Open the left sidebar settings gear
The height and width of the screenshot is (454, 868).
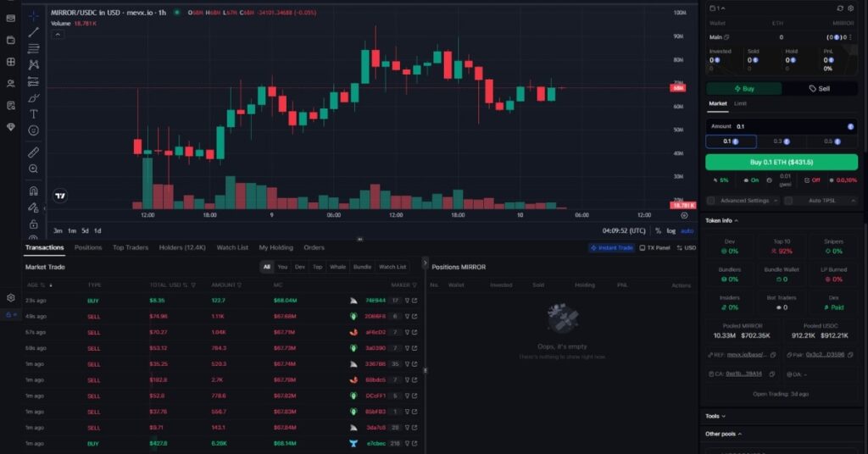[x=10, y=297]
